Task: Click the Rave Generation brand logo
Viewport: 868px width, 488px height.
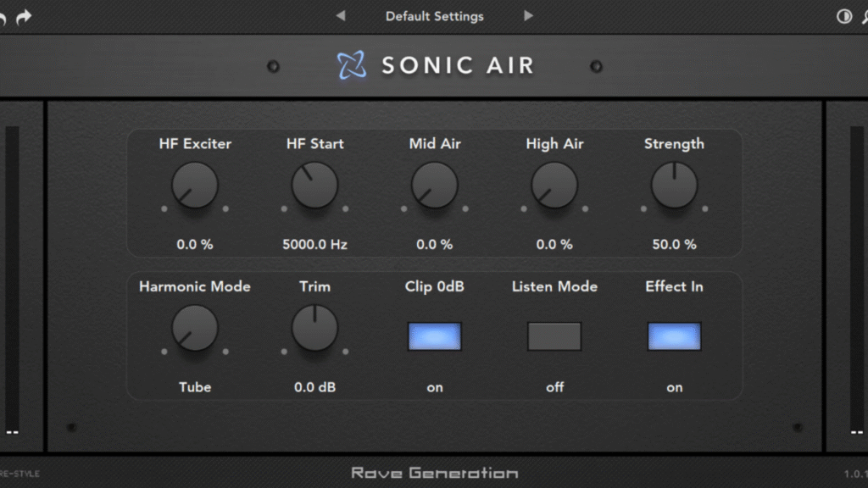Action: [x=434, y=473]
